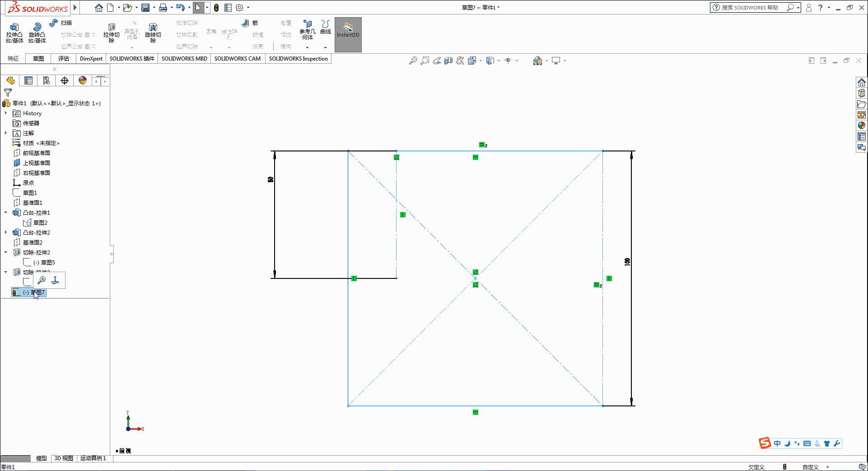Toggle the Instant3D button

348,35
